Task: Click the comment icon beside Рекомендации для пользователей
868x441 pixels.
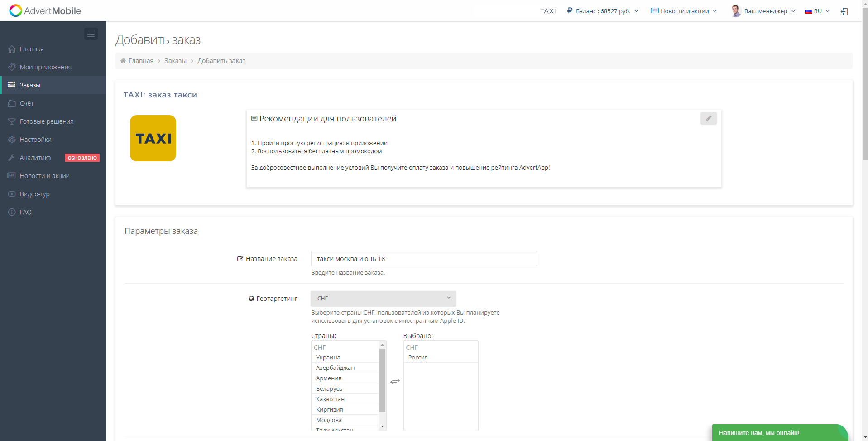Action: click(x=254, y=119)
